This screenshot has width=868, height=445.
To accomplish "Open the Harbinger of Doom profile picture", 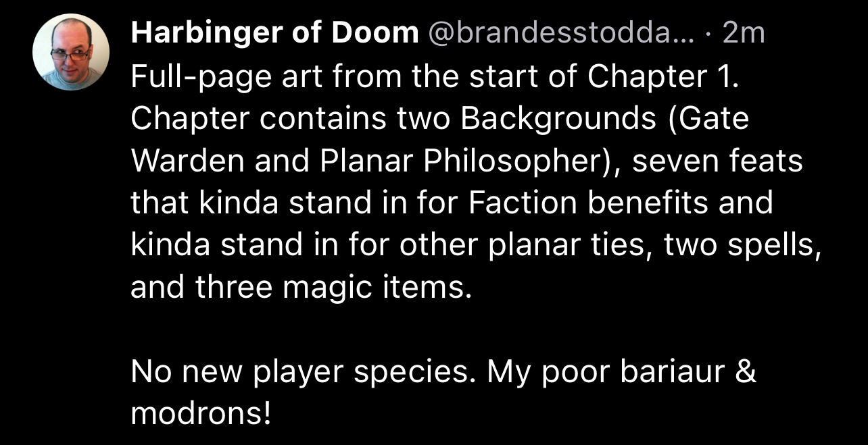I will (x=71, y=53).
